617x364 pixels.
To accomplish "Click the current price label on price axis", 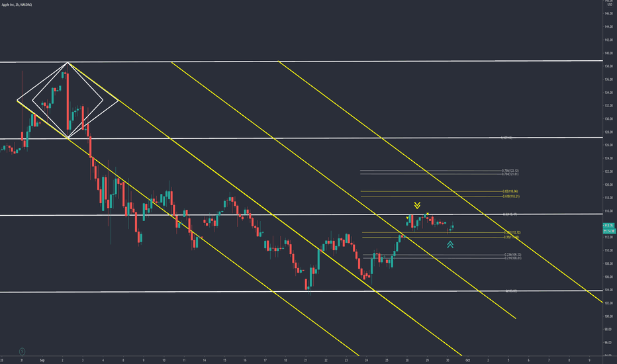I will pos(609,226).
